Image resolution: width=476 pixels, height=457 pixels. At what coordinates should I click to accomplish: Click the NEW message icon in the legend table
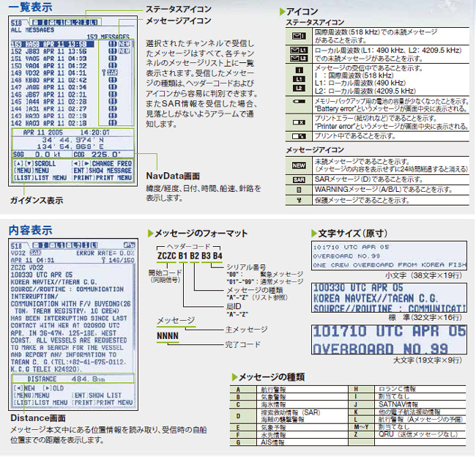299,166
